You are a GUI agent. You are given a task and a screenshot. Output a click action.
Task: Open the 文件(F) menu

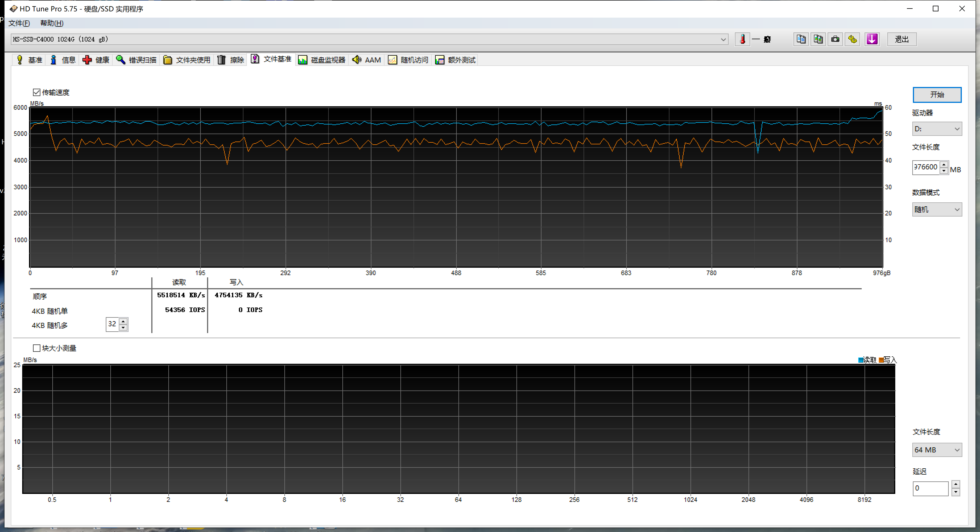(x=19, y=23)
